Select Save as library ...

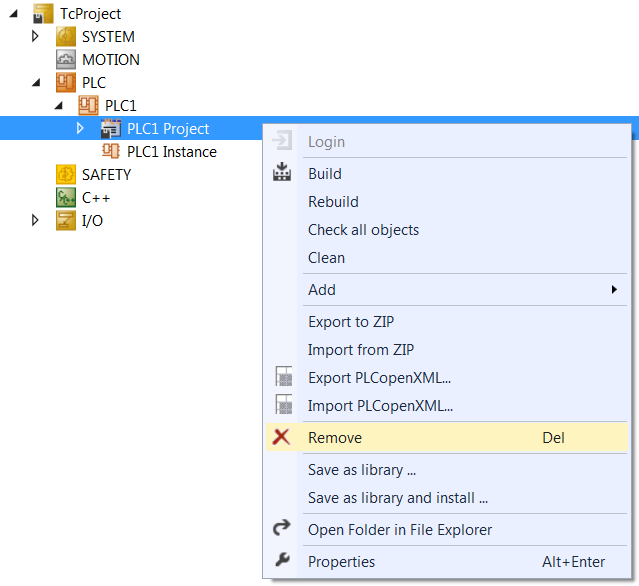pyautogui.click(x=447, y=470)
